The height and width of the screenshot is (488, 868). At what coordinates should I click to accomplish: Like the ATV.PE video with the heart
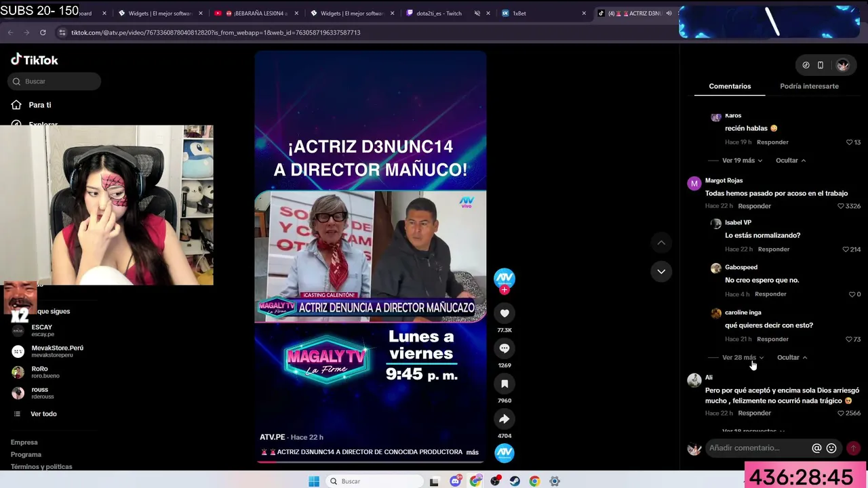[x=505, y=313]
